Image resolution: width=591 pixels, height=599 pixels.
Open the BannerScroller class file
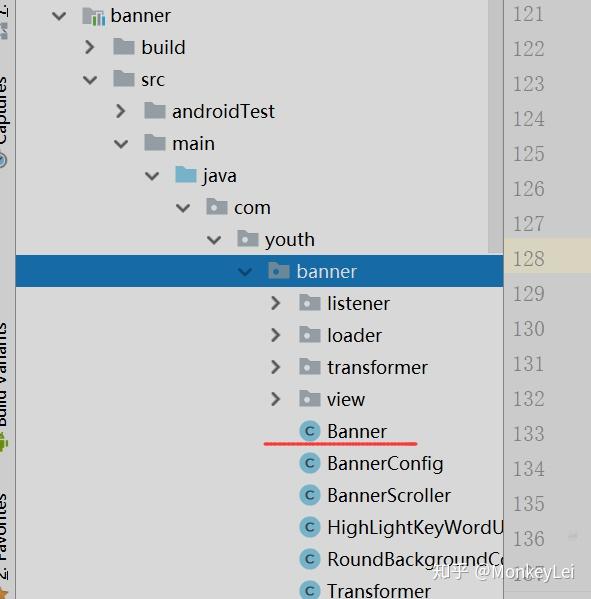[x=389, y=495]
